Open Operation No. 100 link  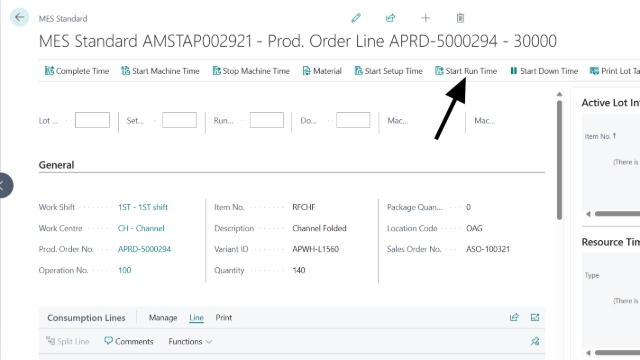[124, 270]
